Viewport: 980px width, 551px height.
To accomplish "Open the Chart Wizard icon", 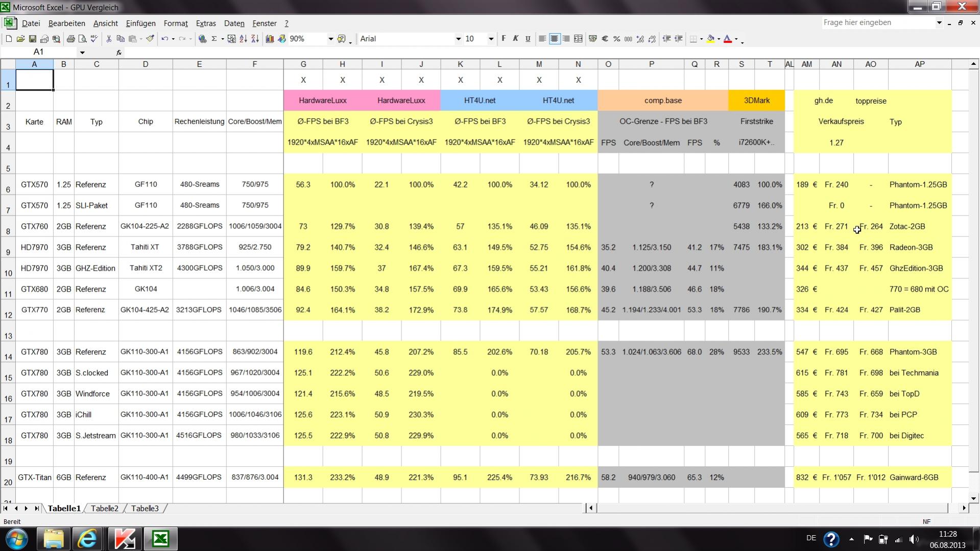I will (270, 39).
